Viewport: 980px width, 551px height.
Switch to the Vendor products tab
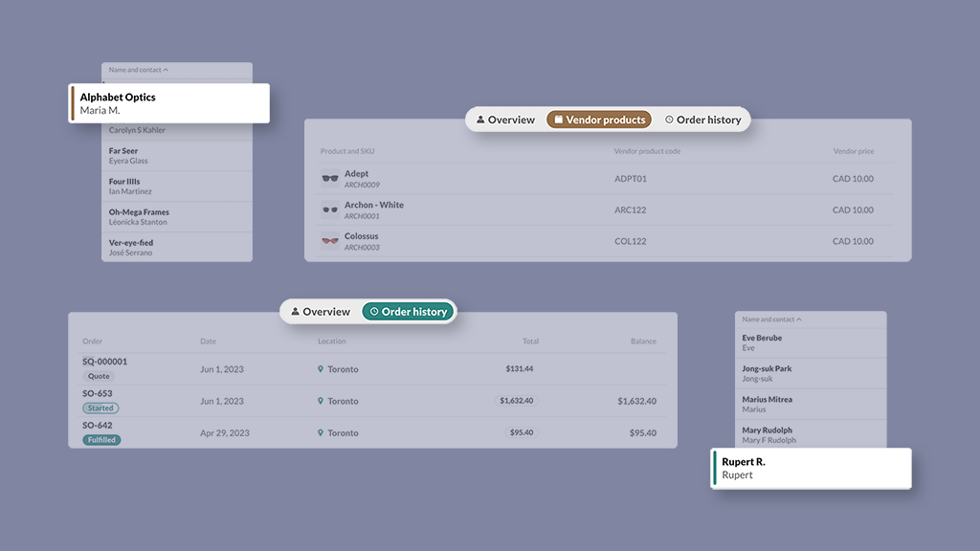click(599, 119)
